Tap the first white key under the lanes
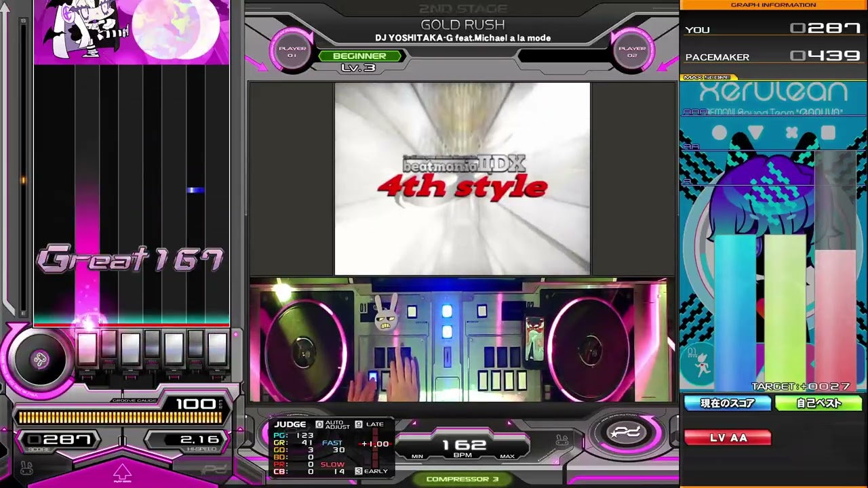 pyautogui.click(x=87, y=350)
